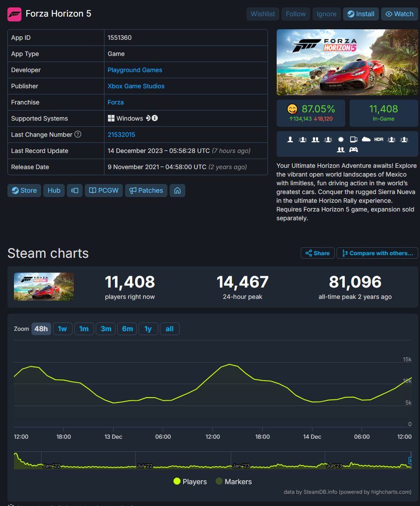Click the Windows logo in Supported Systems

(111, 118)
